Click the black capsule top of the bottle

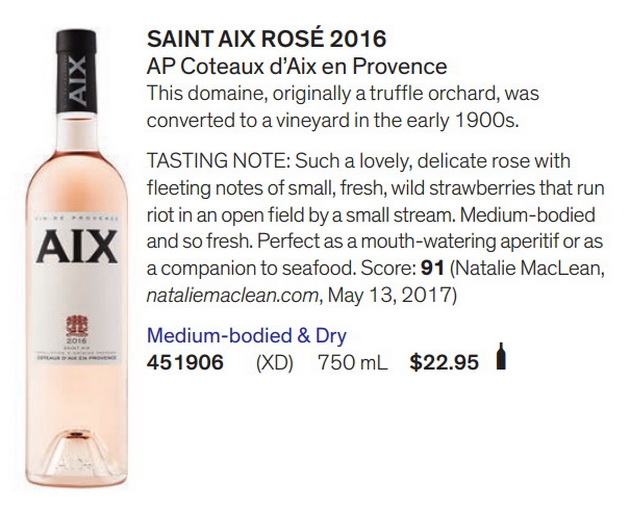coord(76,71)
